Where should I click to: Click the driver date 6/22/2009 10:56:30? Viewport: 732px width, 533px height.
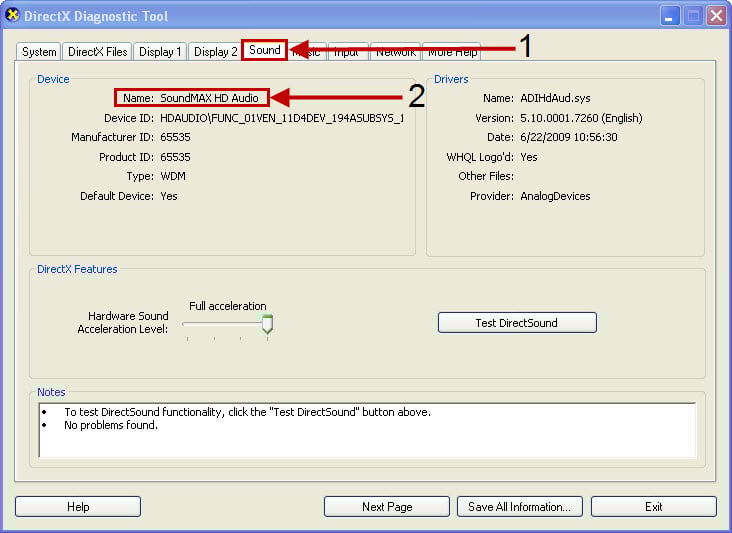[x=569, y=137]
